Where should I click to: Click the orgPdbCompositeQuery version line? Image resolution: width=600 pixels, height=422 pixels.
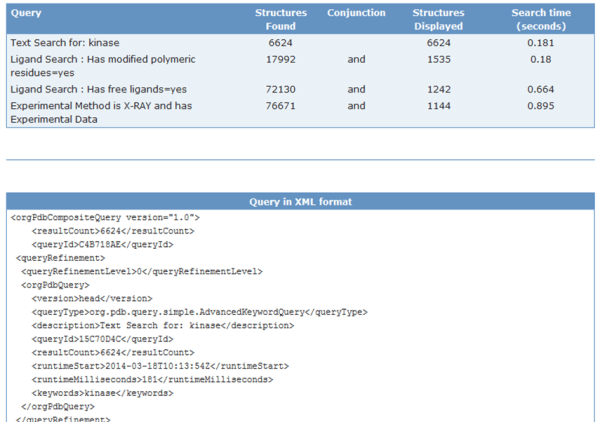pyautogui.click(x=105, y=218)
